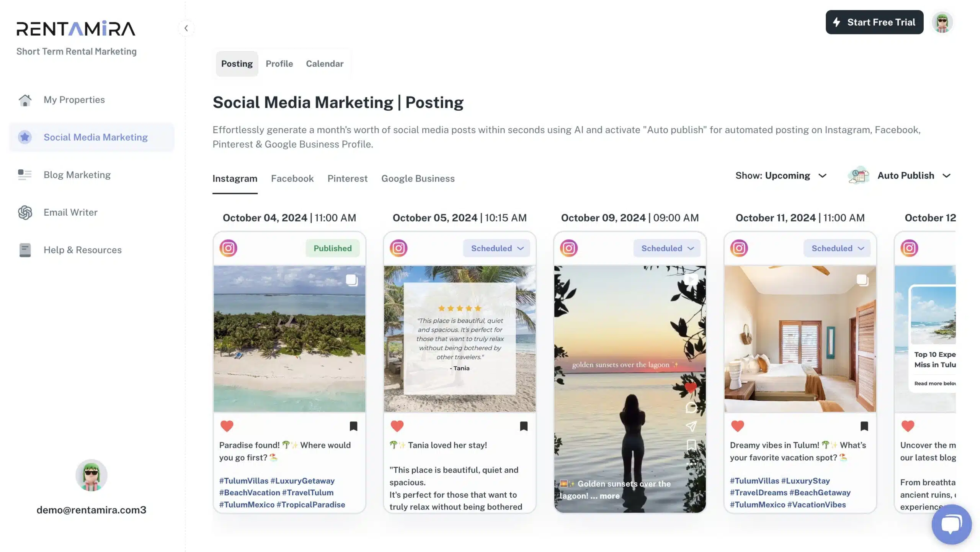Open the Show: Upcoming filter dropdown
The width and height of the screenshot is (980, 552).
click(x=781, y=176)
